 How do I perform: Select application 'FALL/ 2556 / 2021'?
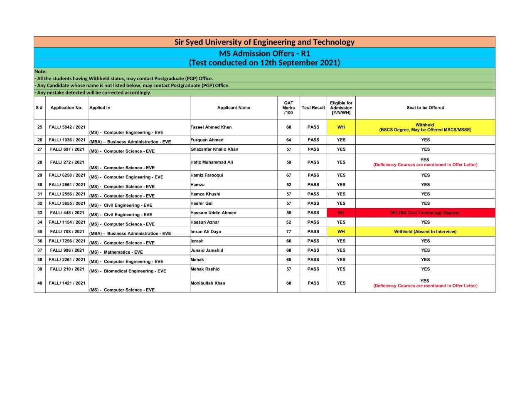(x=67, y=194)
